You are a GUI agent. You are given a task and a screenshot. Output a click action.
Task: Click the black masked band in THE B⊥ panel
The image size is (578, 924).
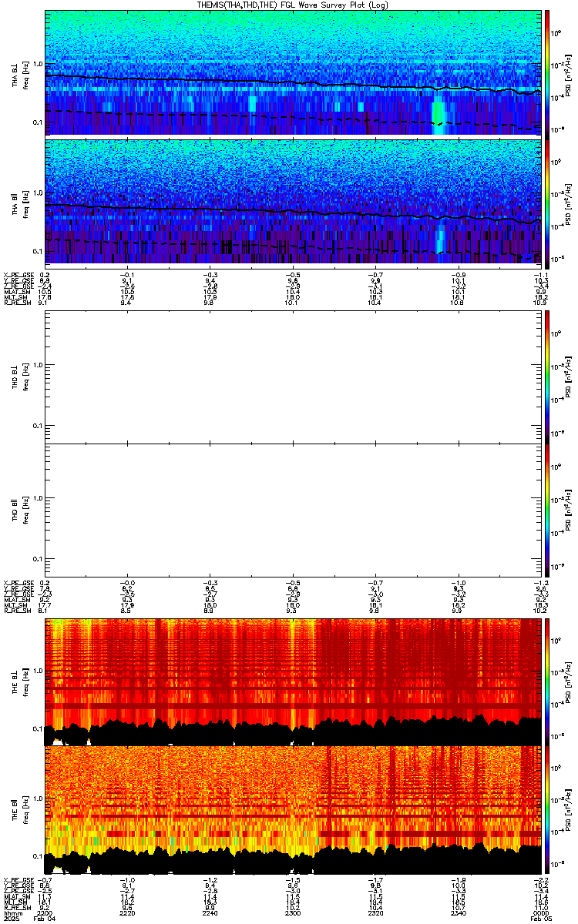click(292, 732)
